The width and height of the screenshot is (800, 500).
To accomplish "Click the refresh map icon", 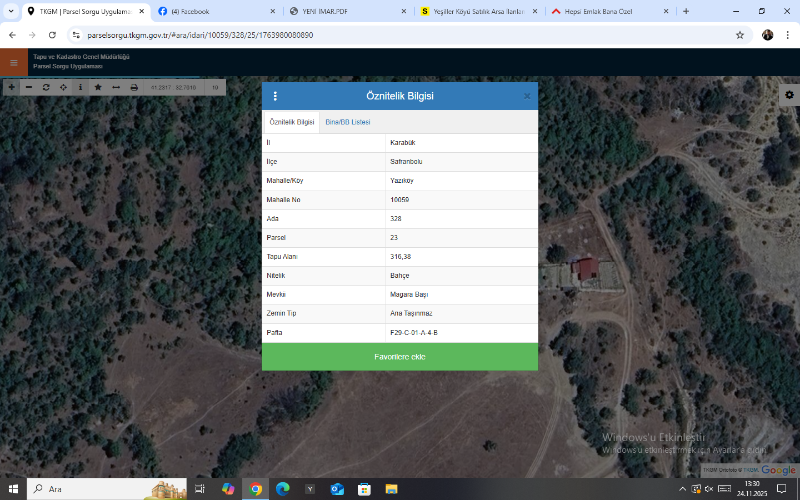I will click(x=46, y=88).
